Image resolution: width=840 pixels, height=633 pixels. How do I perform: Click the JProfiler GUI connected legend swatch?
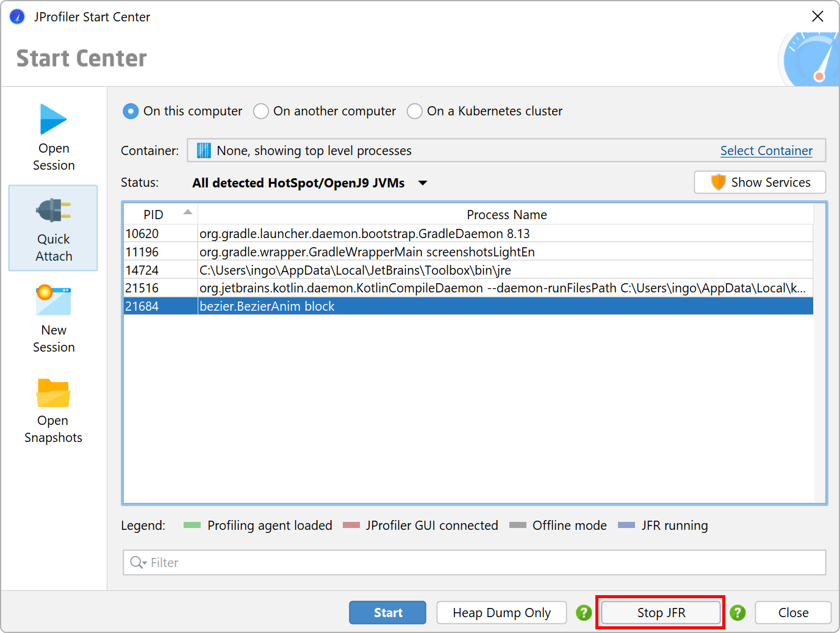[351, 526]
